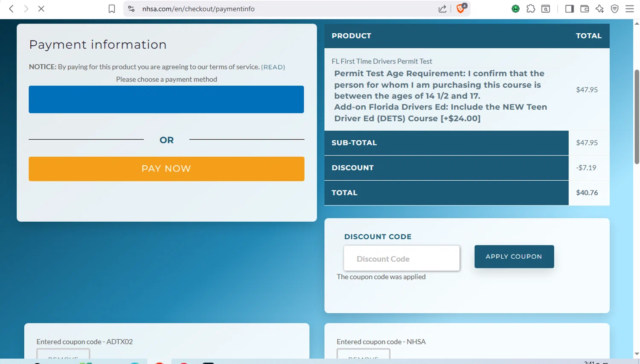Image resolution: width=640 pixels, height=364 pixels.
Task: Click the address bar URL
Action: pyautogui.click(x=198, y=9)
